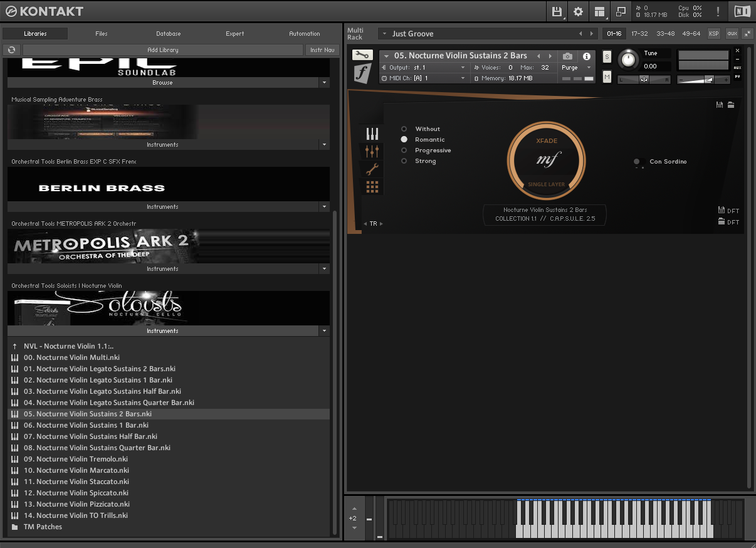Click the small folder load icon at panel top
Viewport: 756px width, 548px height.
click(731, 105)
